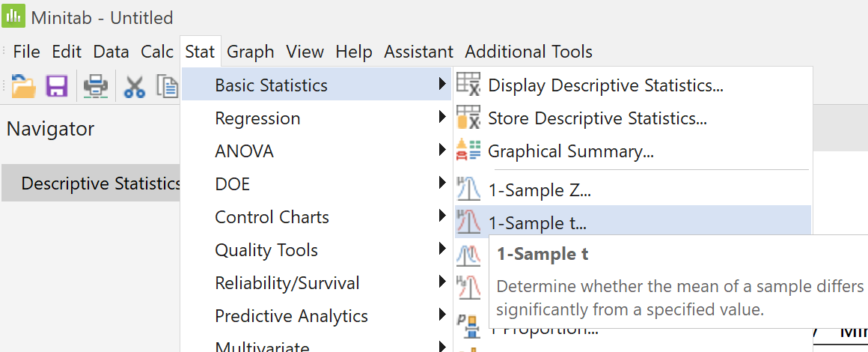Expand the Control Charts submenu arrow
The image size is (868, 352).
(x=441, y=216)
